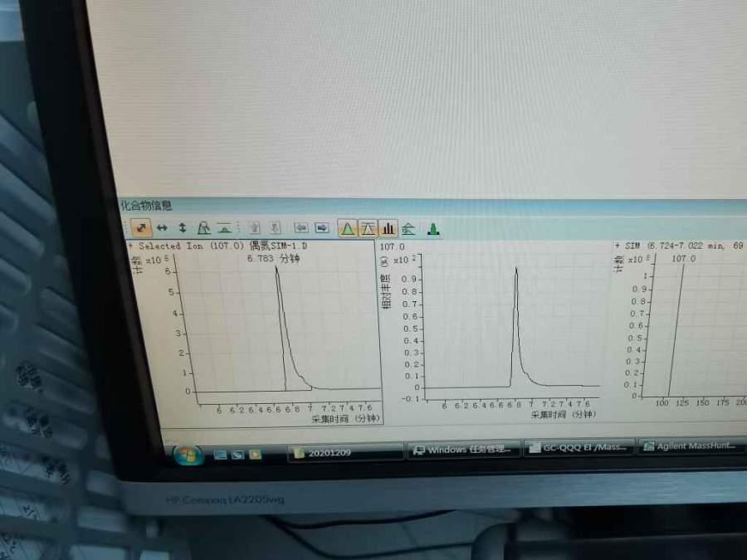Open the Windows Start menu orb
This screenshot has height=560, width=747.
click(x=188, y=455)
